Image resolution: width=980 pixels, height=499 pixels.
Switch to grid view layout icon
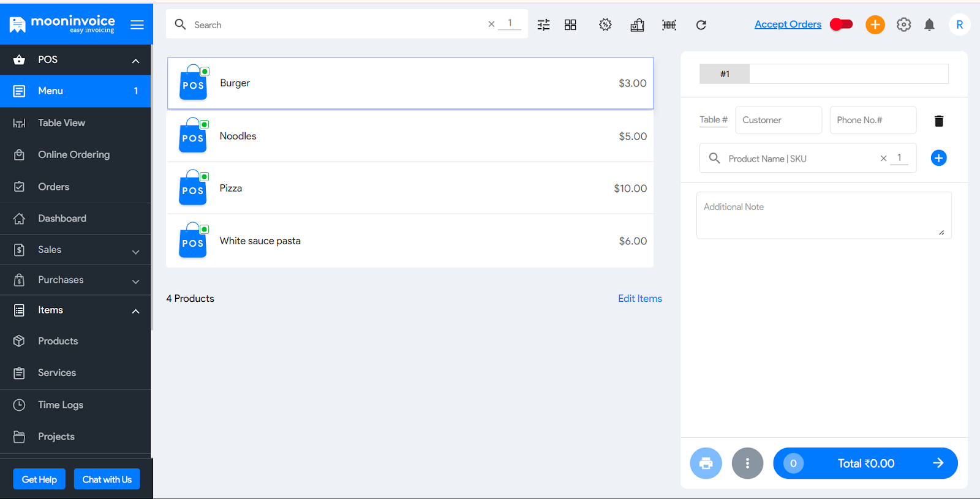click(x=570, y=25)
